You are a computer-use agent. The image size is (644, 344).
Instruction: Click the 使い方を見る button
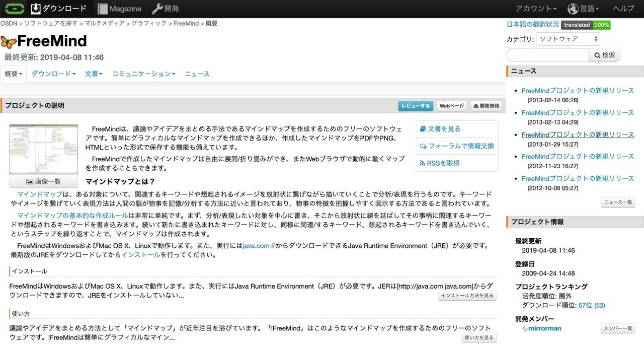click(x=479, y=337)
